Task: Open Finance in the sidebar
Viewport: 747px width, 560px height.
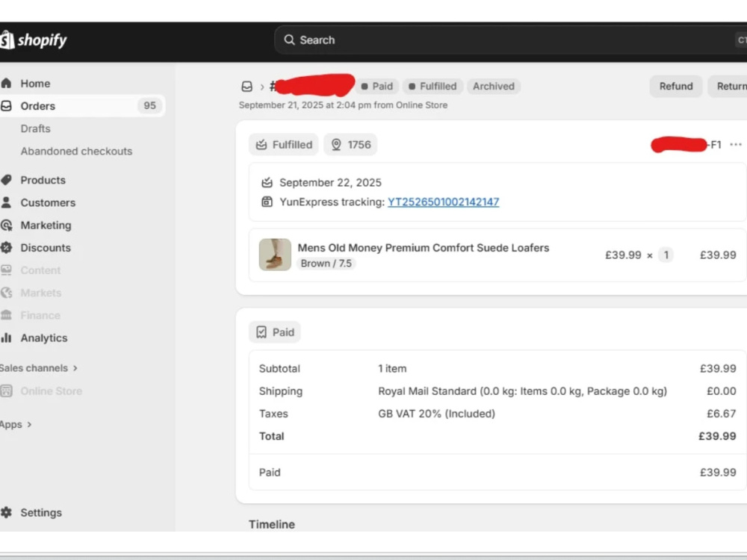Action: pos(40,315)
